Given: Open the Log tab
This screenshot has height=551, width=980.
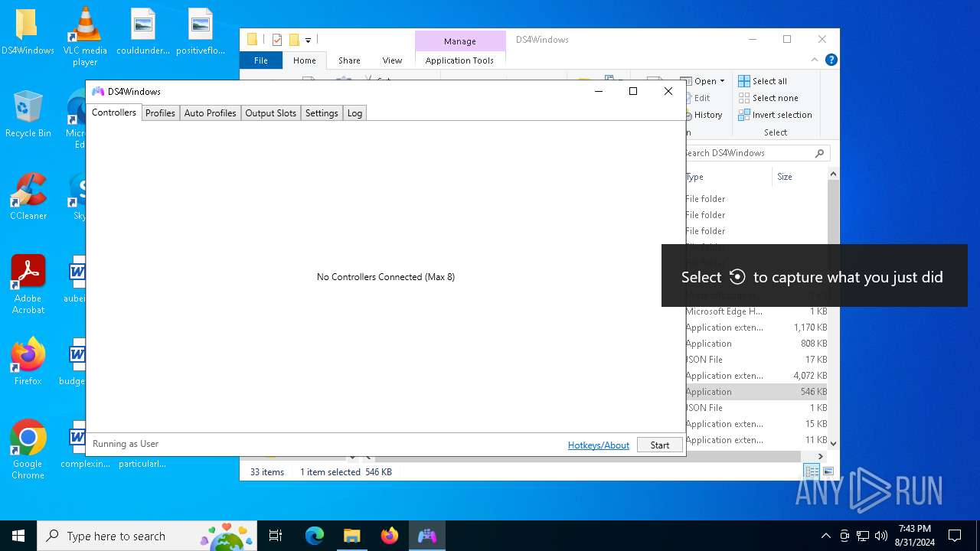Looking at the screenshot, I should (354, 113).
